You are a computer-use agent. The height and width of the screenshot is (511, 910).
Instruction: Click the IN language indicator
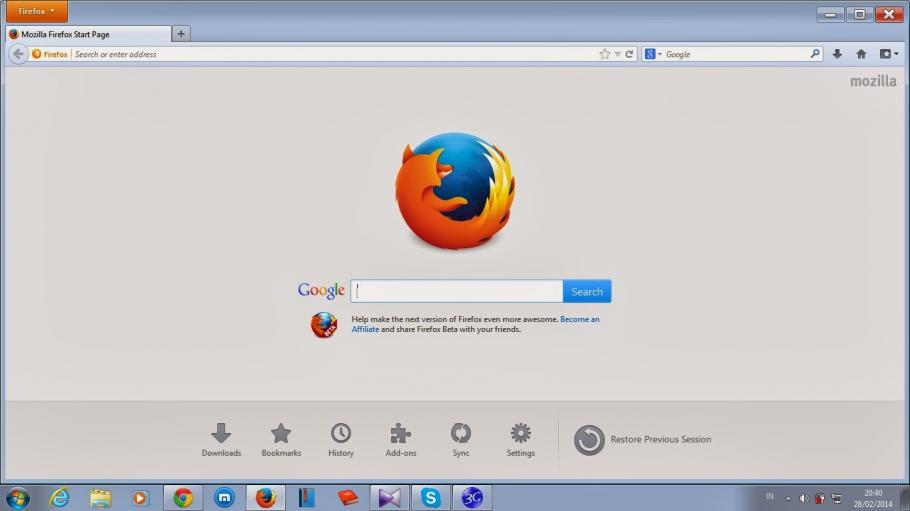[770, 496]
